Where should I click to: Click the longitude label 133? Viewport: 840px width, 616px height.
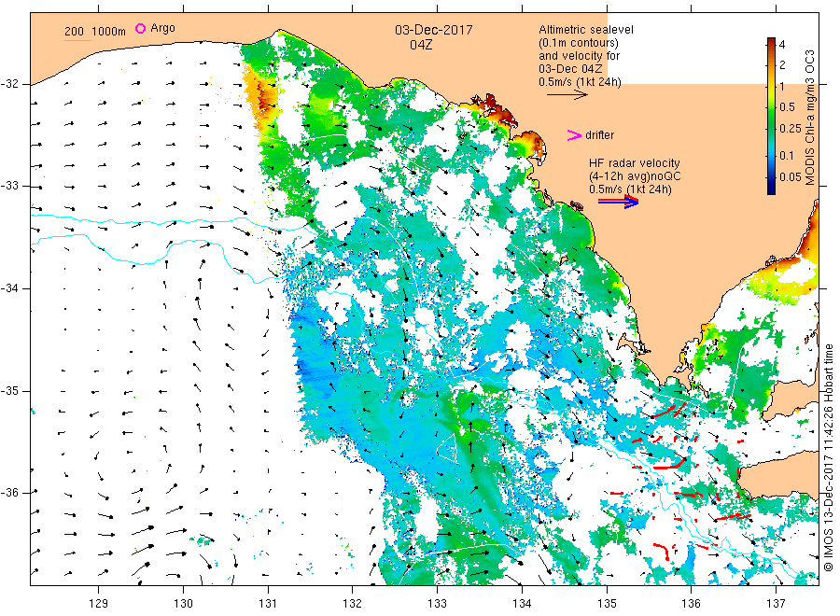(x=437, y=604)
